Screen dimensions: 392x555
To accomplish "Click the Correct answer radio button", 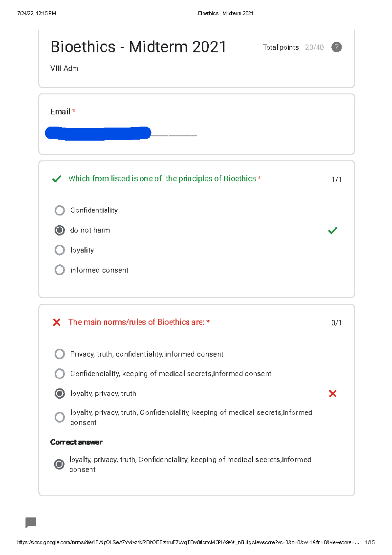I will (59, 464).
